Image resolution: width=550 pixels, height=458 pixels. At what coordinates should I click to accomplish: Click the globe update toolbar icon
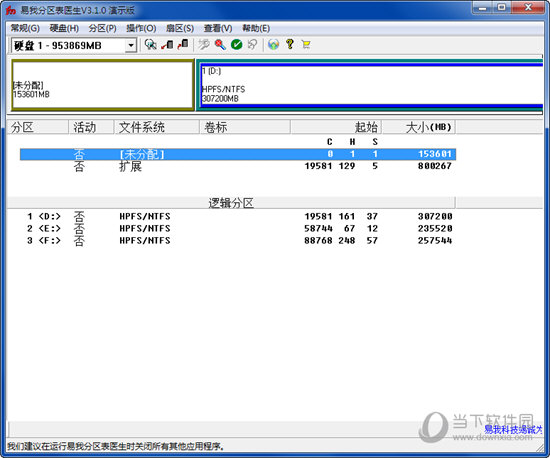(273, 45)
